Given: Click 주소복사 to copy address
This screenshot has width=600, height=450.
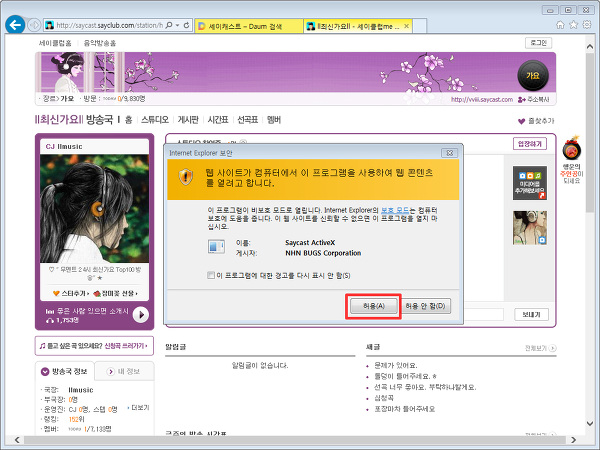Looking at the screenshot, I should point(534,99).
